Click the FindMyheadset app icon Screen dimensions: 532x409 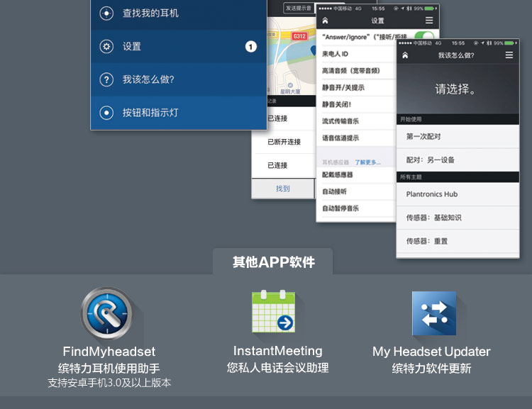point(108,313)
